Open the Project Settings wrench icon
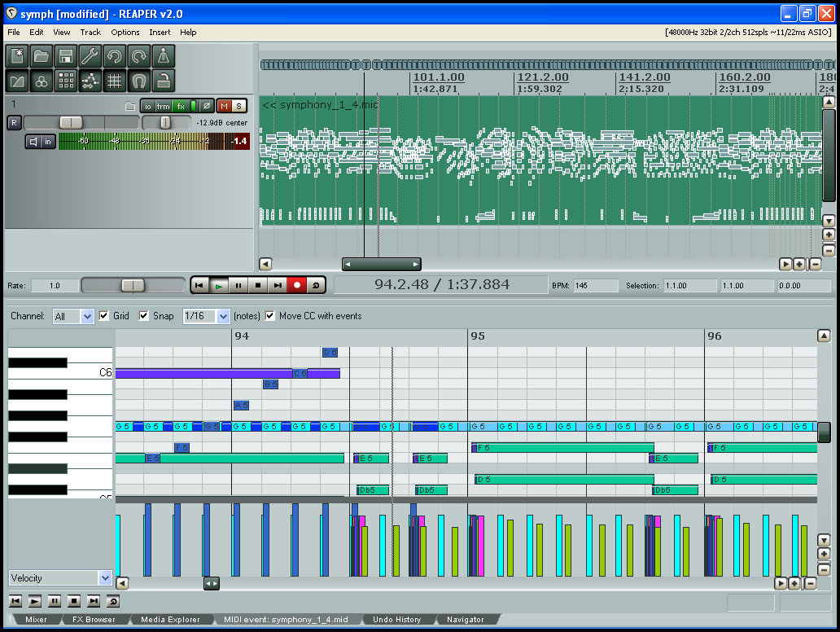840x632 pixels. tap(90, 55)
